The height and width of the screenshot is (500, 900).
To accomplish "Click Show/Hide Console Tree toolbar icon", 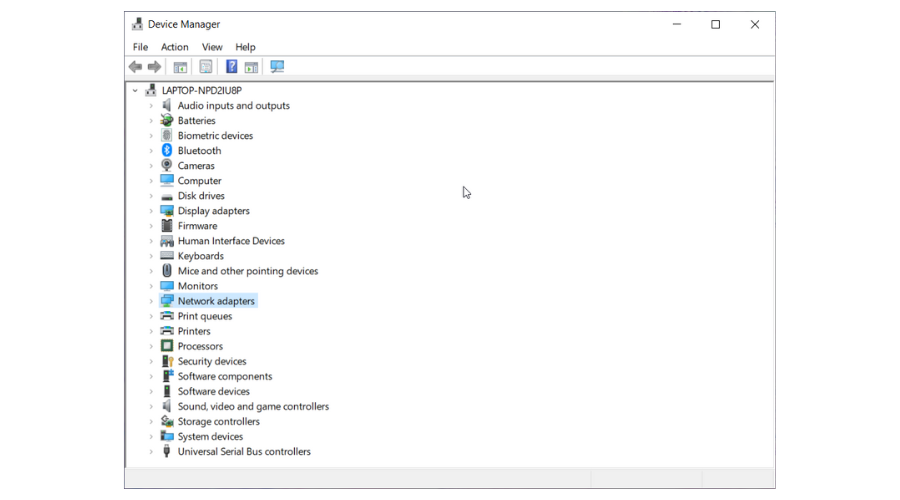I will (x=180, y=67).
